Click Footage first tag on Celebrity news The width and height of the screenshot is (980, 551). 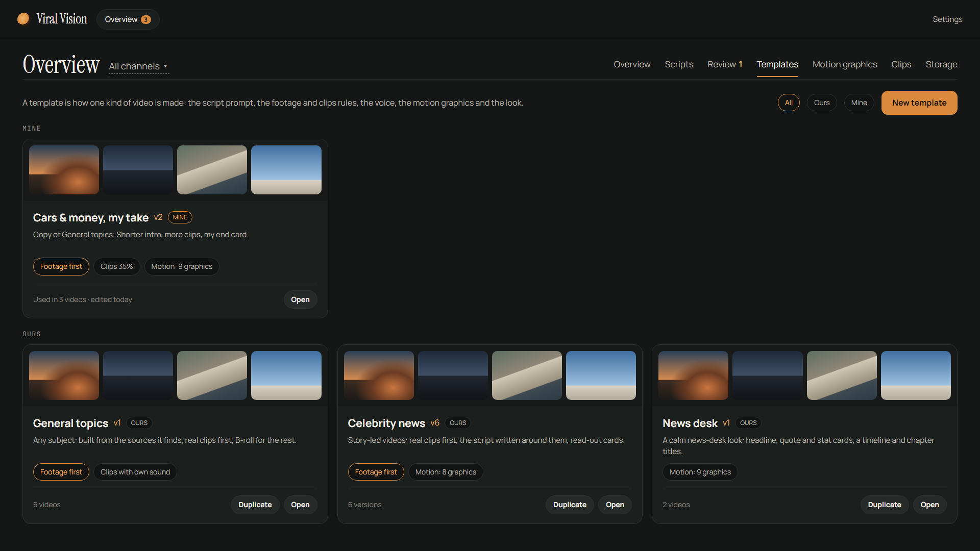point(376,472)
